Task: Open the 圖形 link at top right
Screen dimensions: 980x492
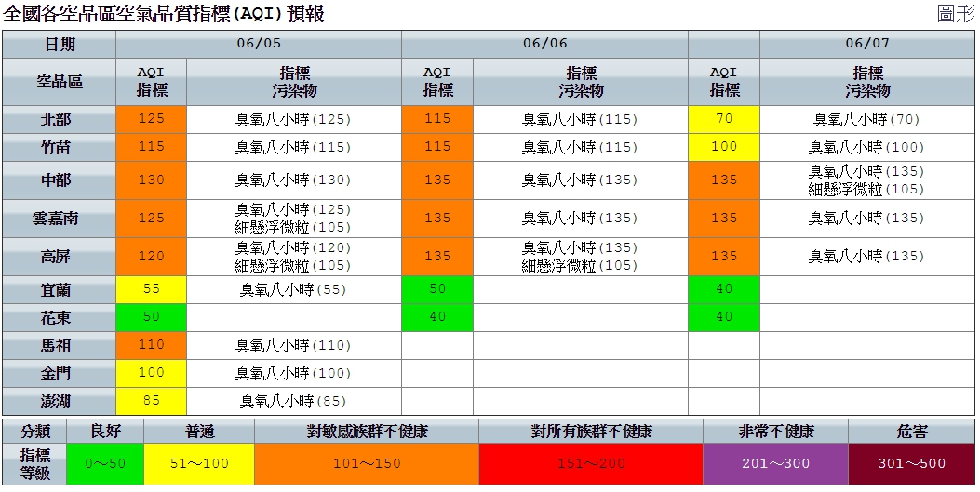Action: tap(956, 13)
